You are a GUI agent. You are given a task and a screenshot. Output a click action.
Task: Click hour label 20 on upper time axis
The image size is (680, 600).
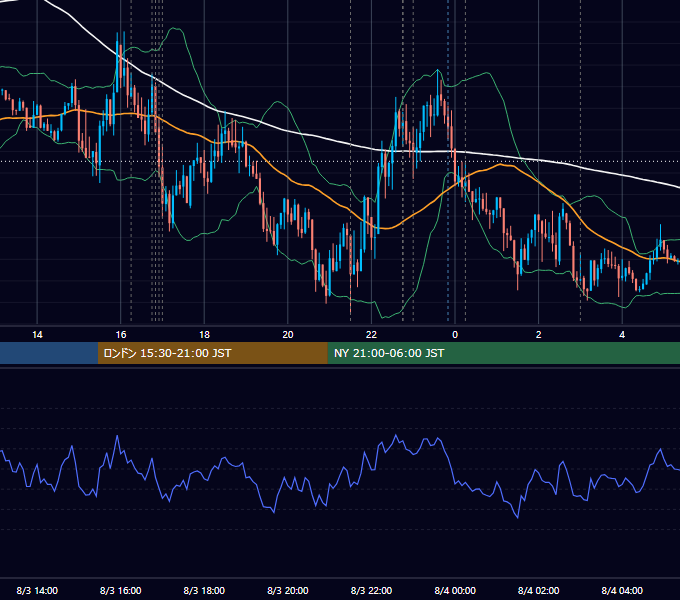288,335
